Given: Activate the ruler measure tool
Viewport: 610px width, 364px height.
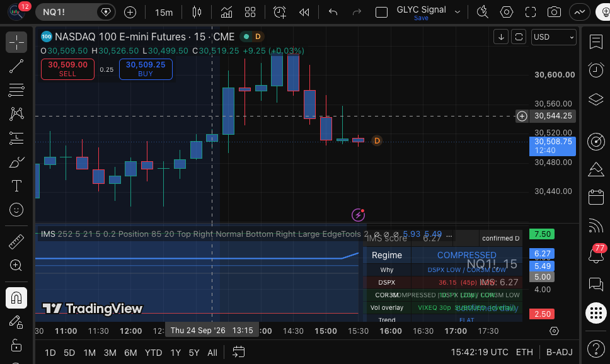Looking at the screenshot, I should 16,242.
